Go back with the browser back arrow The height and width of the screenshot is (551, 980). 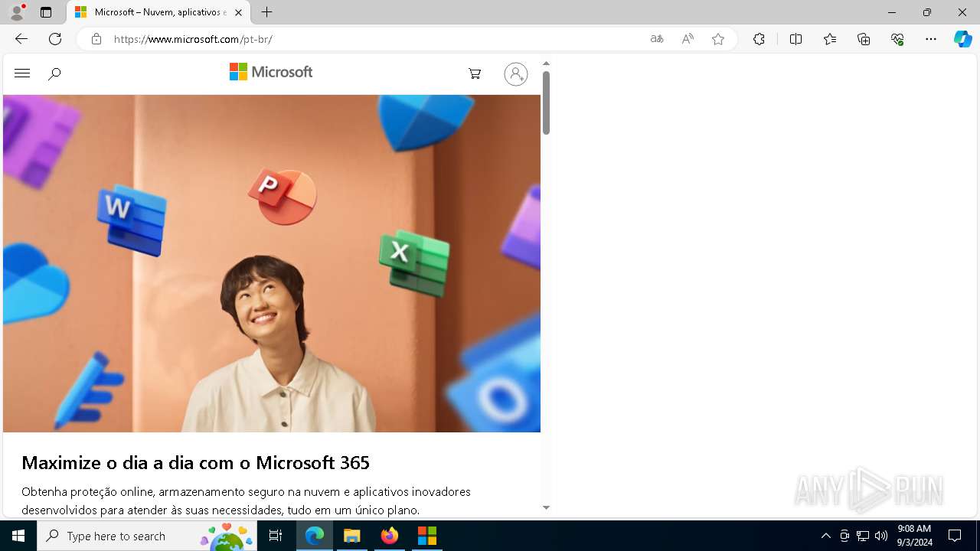tap(21, 39)
